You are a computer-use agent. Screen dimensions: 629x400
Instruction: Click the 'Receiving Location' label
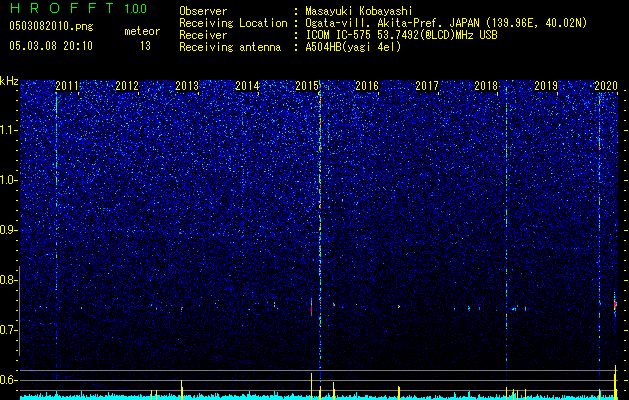tap(233, 23)
